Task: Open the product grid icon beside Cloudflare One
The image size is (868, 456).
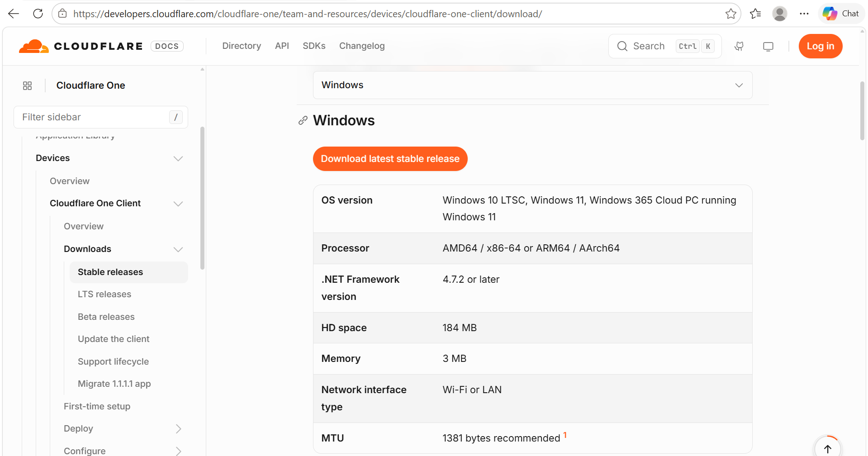Action: [x=27, y=85]
